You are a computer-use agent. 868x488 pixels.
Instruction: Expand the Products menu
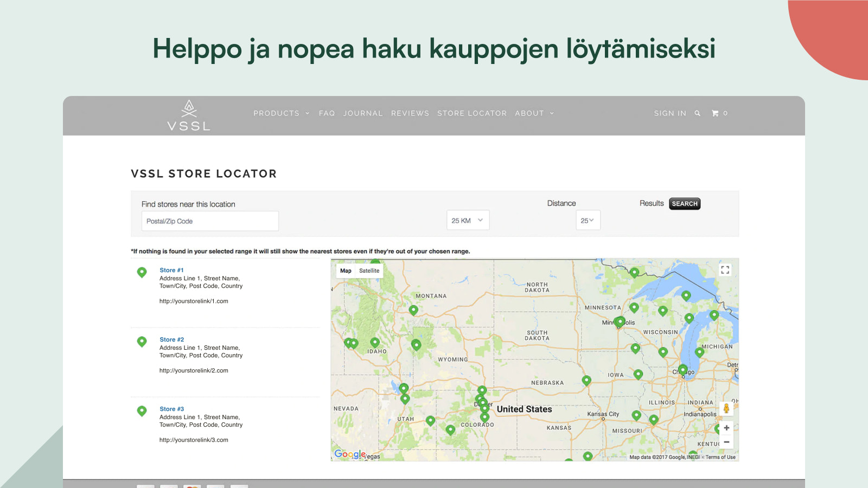(x=281, y=113)
